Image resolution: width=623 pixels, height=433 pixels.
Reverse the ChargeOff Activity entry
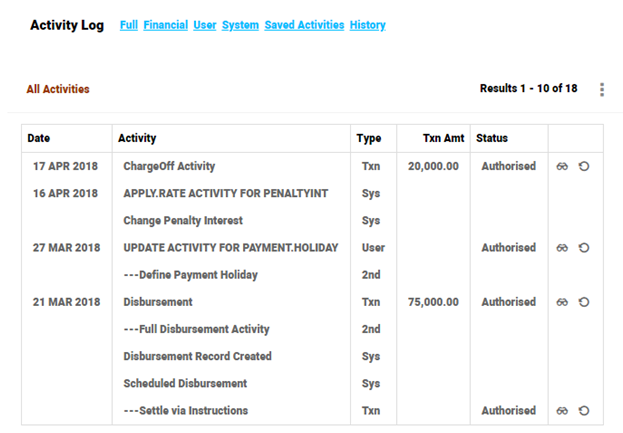(x=584, y=166)
